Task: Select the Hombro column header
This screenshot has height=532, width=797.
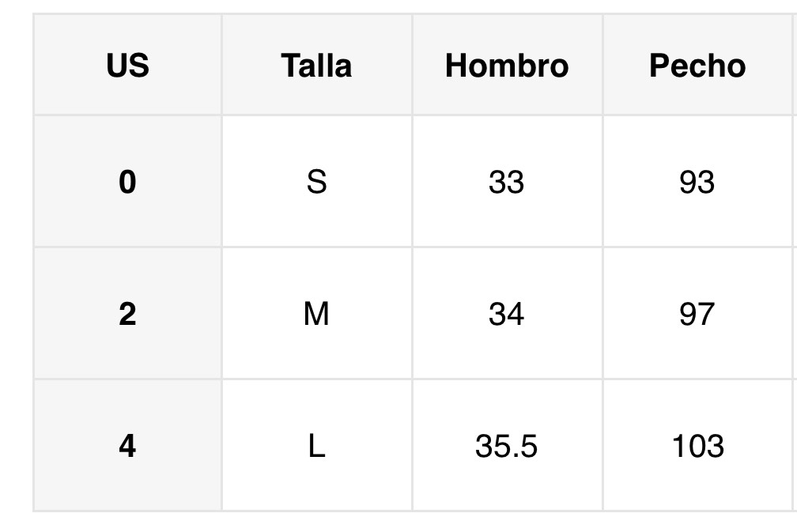Action: tap(507, 66)
